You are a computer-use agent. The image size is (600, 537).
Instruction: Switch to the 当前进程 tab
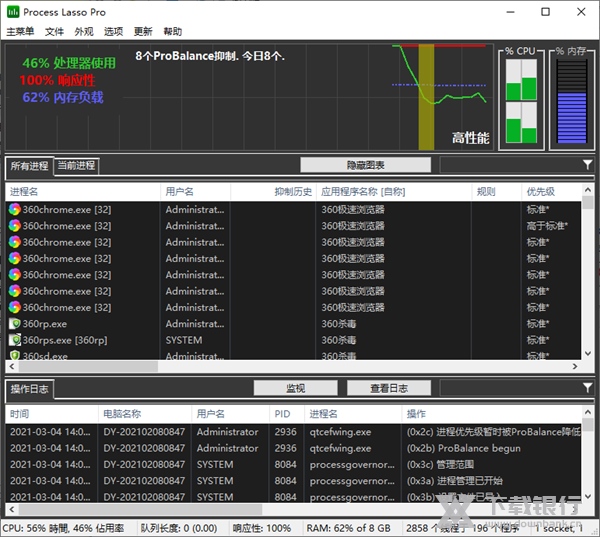76,166
